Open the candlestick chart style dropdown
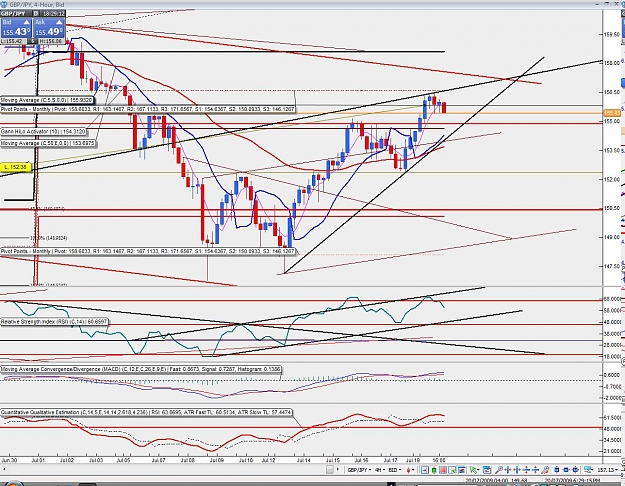Screen dimensions: 625x486 coord(411,470)
